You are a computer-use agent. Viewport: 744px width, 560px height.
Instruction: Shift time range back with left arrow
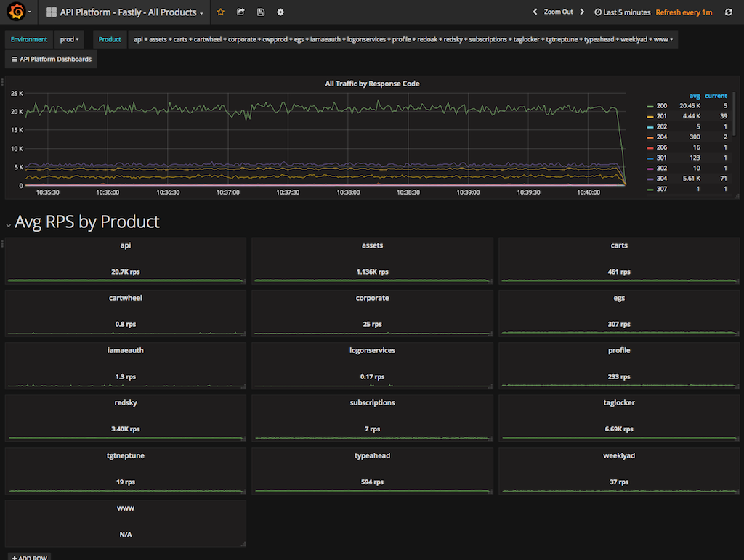[x=535, y=12]
